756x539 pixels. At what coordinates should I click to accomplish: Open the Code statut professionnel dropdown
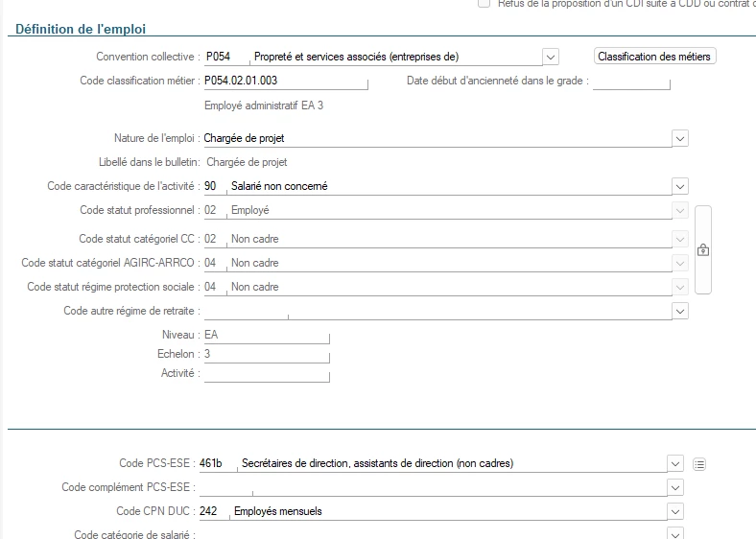680,210
